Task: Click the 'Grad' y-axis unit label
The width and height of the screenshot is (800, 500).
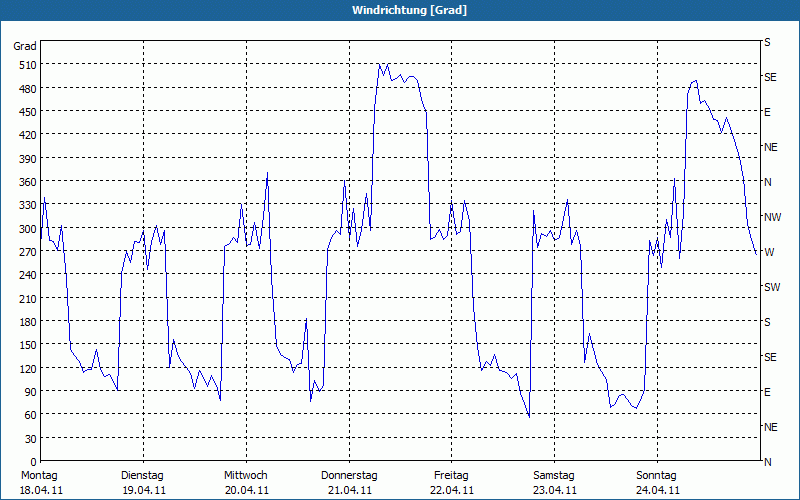Action: (25, 46)
